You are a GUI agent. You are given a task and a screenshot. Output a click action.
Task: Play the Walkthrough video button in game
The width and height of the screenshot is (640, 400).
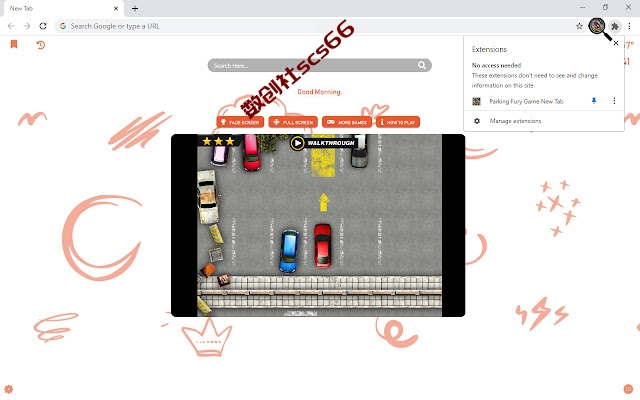tap(322, 143)
